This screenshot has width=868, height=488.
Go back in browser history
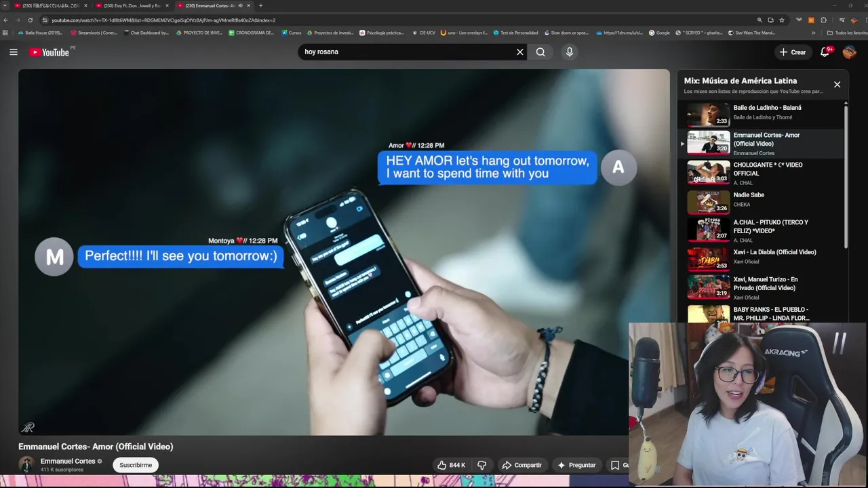(6, 20)
